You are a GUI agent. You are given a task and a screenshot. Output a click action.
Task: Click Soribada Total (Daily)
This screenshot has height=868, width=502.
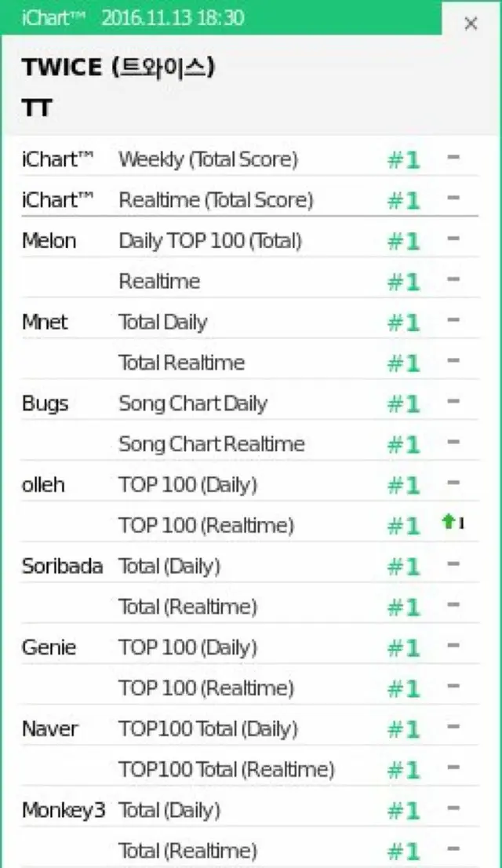169,566
